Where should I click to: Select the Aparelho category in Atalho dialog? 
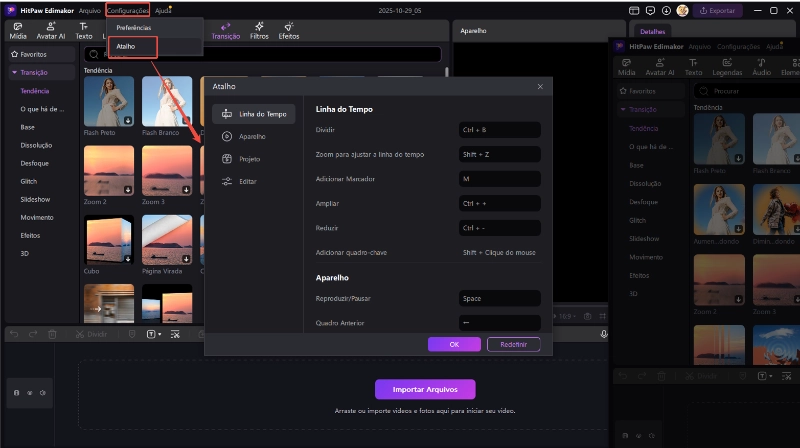253,136
